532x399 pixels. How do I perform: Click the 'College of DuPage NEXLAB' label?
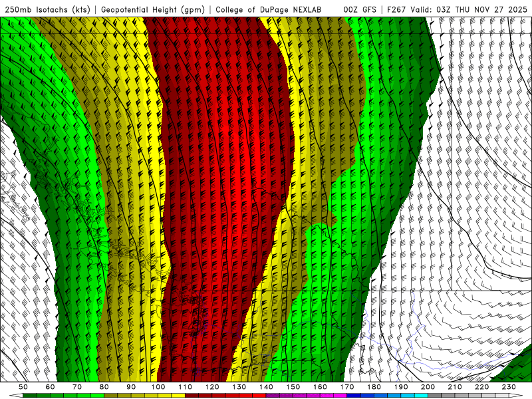[x=268, y=9]
